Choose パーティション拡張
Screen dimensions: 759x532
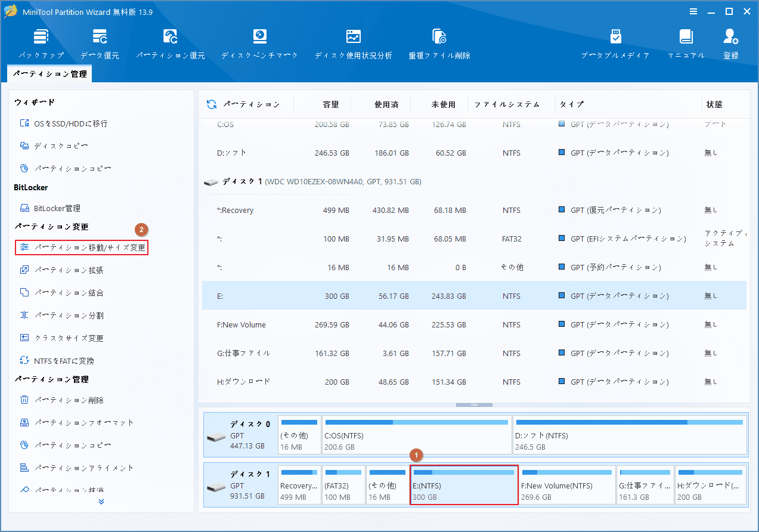coord(61,270)
